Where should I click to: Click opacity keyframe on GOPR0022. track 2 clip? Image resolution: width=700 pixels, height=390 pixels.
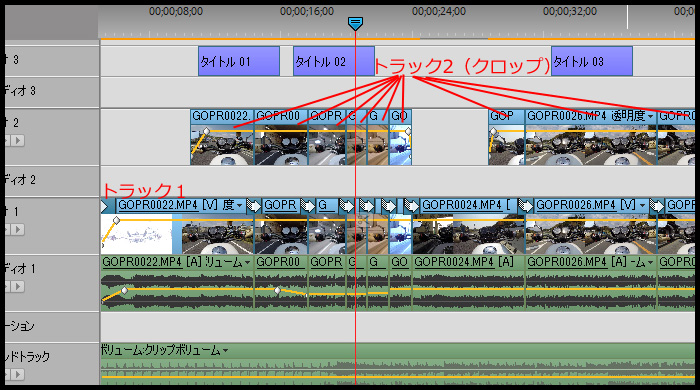click(206, 131)
